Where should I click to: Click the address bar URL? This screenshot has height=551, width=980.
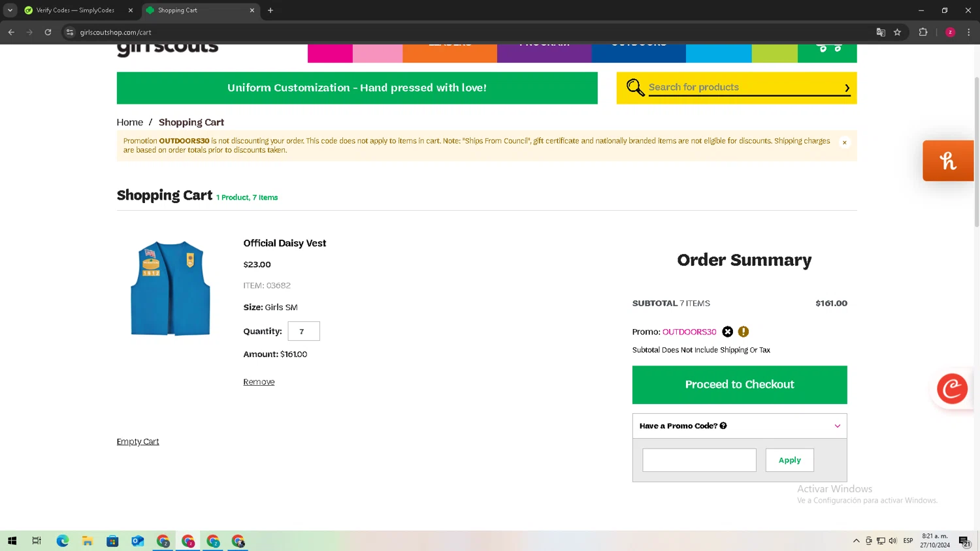pyautogui.click(x=116, y=32)
